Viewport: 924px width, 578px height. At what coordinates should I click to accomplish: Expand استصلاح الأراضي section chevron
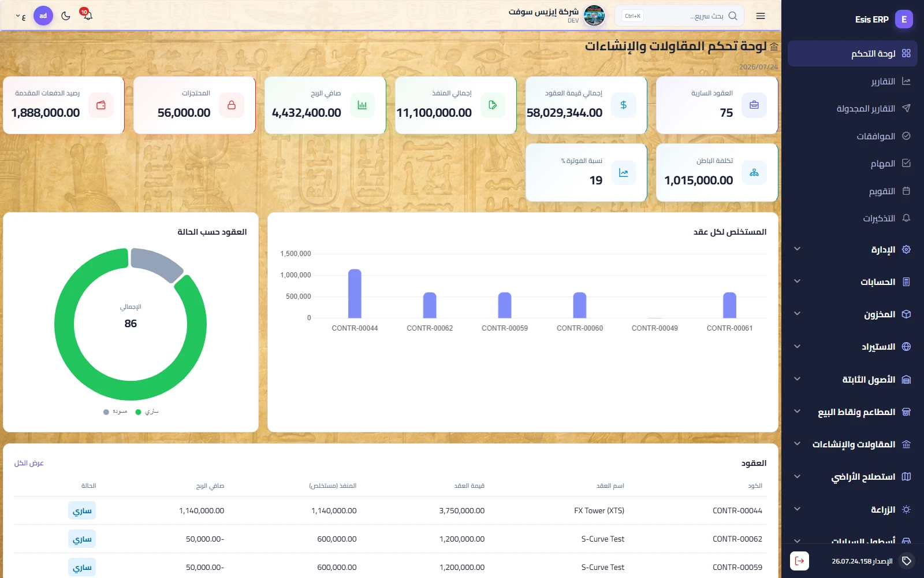(798, 476)
